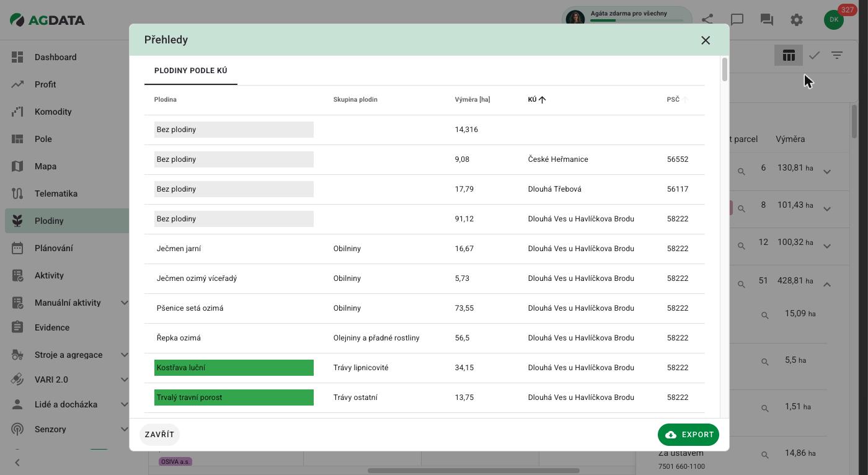
Task: Expand Lidé a docházka submenu
Action: pyautogui.click(x=125, y=404)
